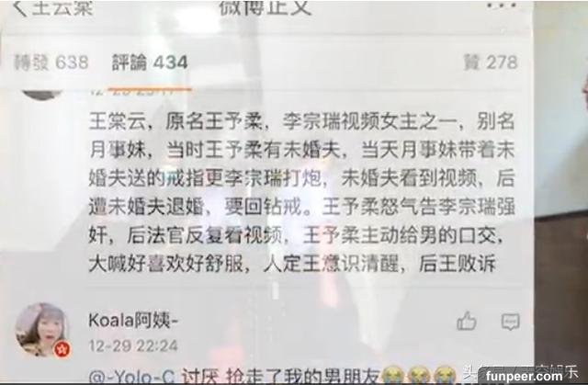Tap the orange underline beneath 評論
588x385 pixels.
pyautogui.click(x=150, y=89)
